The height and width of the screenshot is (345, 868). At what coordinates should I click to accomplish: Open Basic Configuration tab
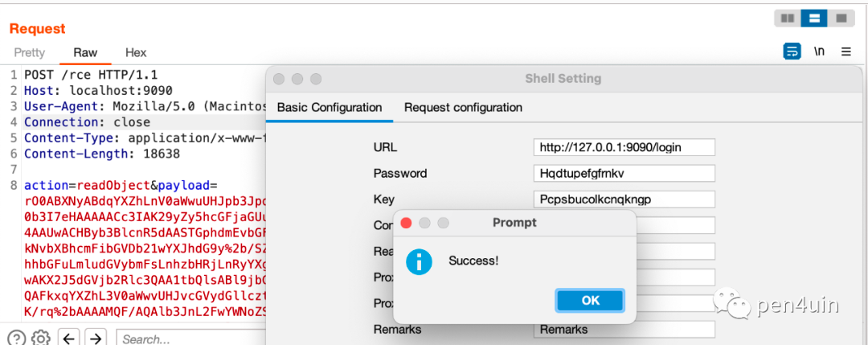330,108
